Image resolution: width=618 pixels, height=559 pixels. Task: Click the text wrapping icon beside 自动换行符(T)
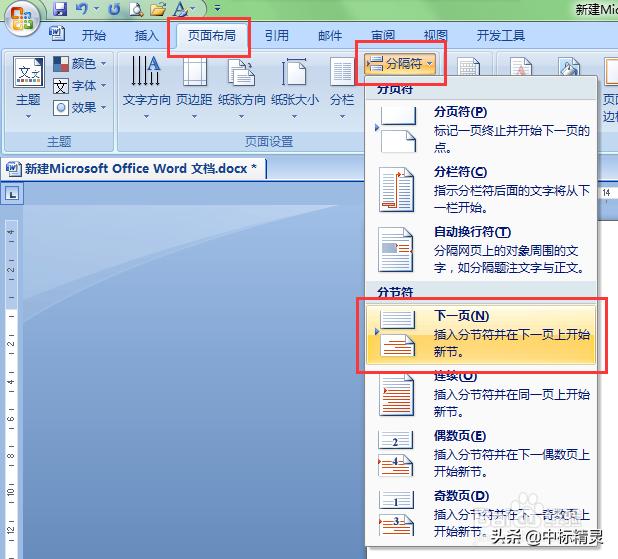click(x=396, y=250)
